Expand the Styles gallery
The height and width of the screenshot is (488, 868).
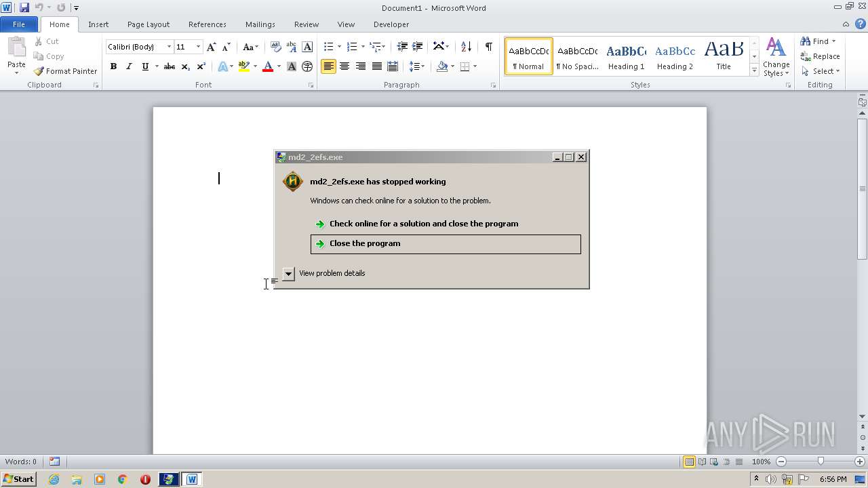pos(754,70)
